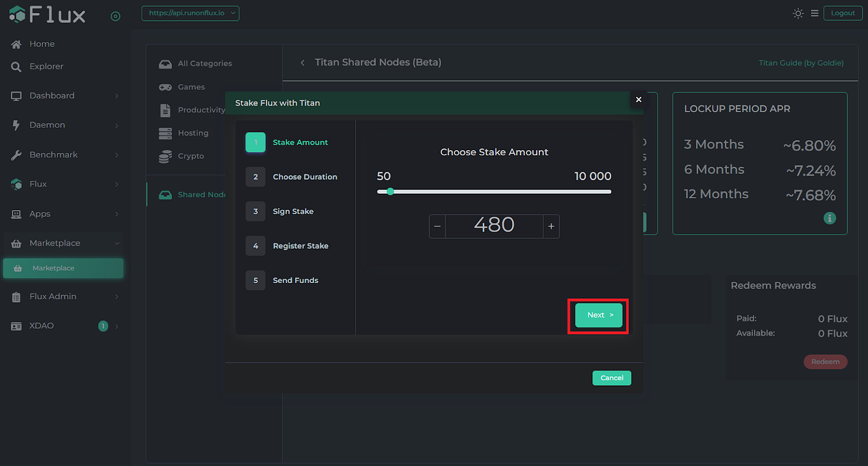868x466 pixels.
Task: Click the Benchmark wrench icon
Action: click(x=16, y=155)
